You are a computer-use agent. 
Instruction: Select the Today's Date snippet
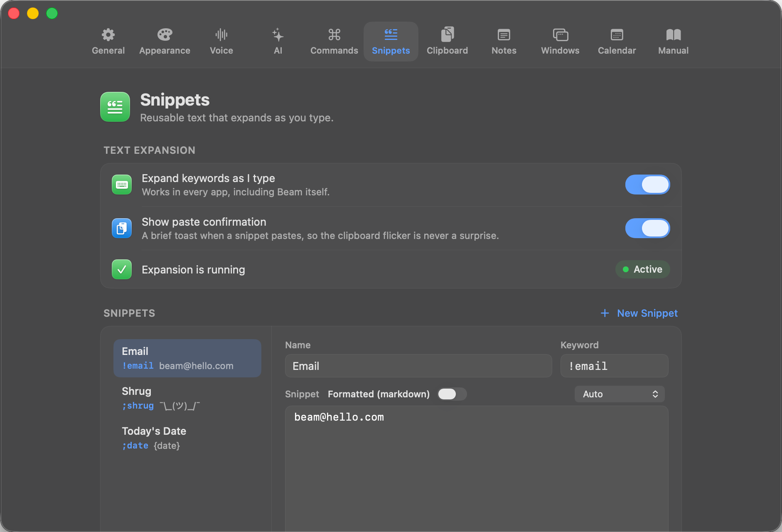point(187,438)
